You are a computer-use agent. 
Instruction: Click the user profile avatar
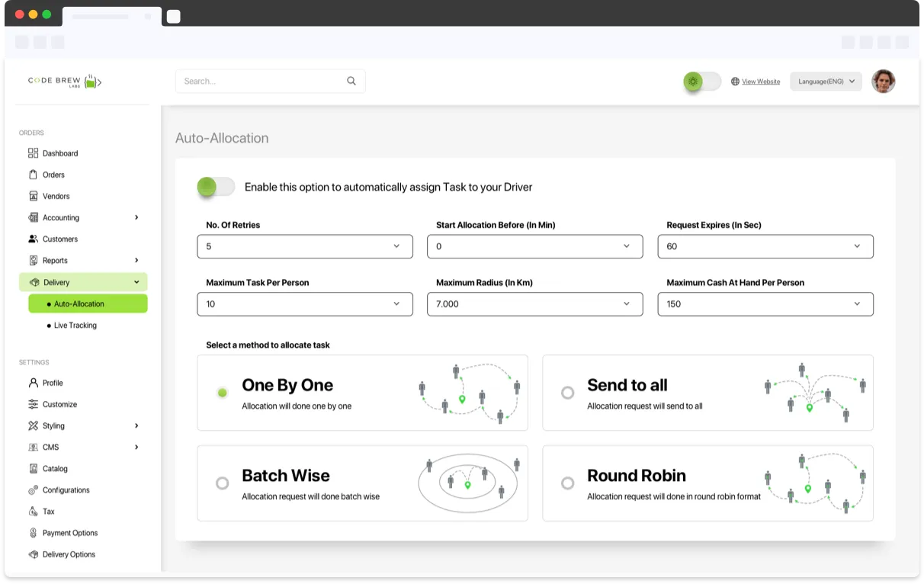click(883, 82)
